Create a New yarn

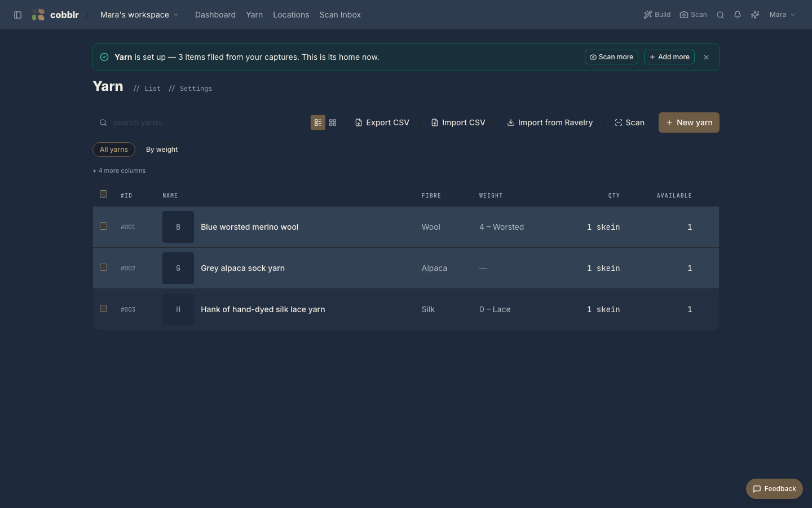pyautogui.click(x=689, y=122)
